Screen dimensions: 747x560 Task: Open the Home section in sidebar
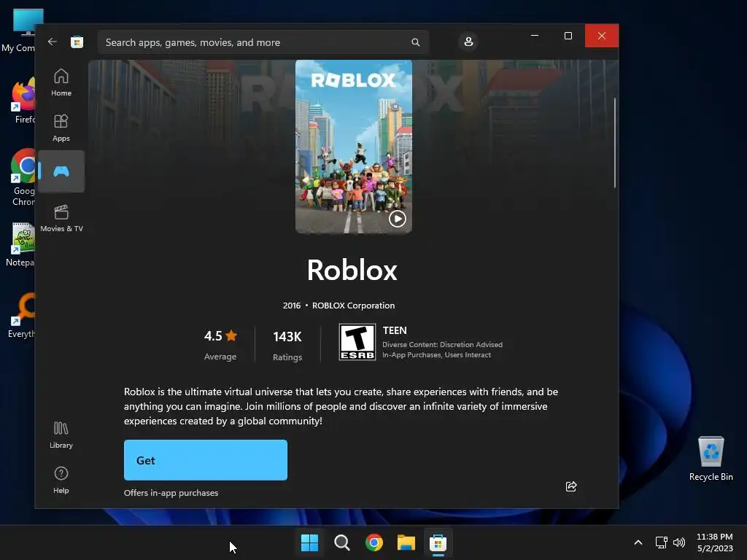(x=61, y=83)
